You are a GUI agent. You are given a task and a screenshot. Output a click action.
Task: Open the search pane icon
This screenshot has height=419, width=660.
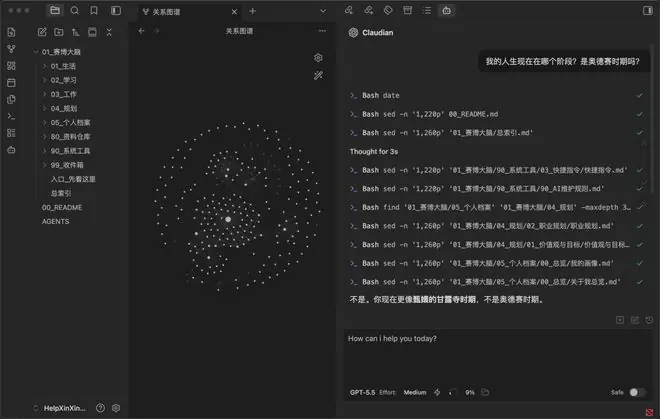click(75, 11)
